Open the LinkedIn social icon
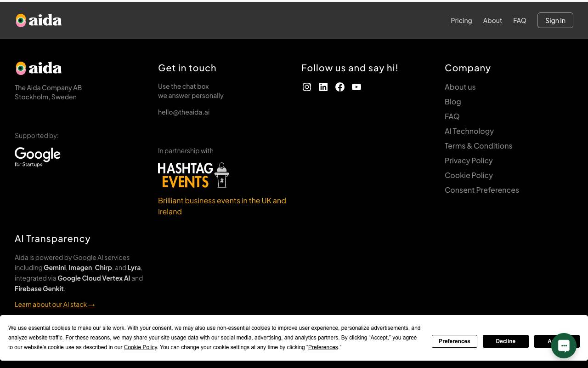This screenshot has height=368, width=588. (x=323, y=87)
